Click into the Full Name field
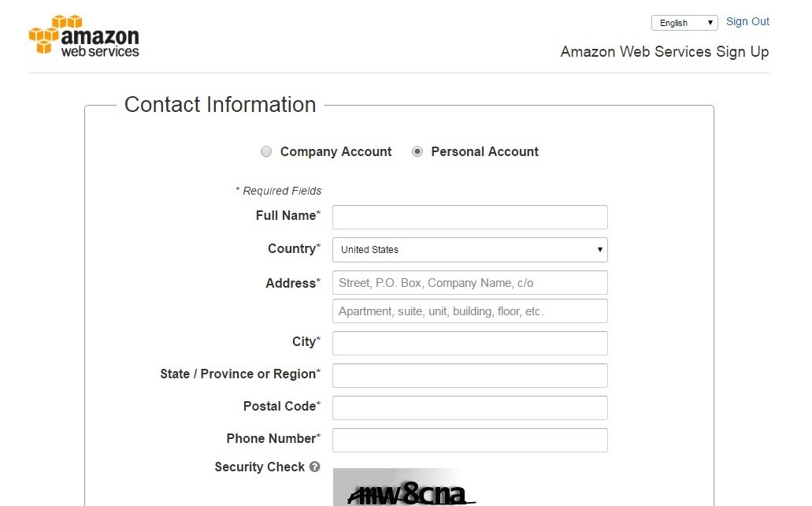 [469, 217]
